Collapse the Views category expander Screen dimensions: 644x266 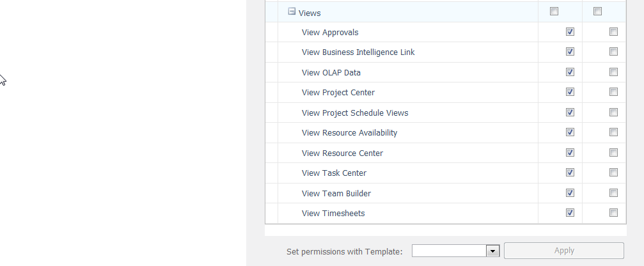(292, 12)
